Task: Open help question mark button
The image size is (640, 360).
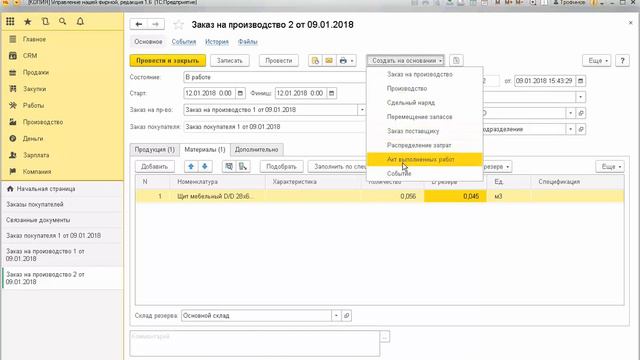Action: [x=622, y=60]
